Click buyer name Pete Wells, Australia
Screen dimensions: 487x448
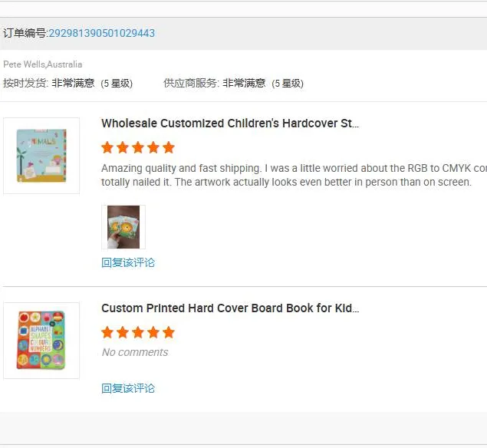(x=43, y=64)
